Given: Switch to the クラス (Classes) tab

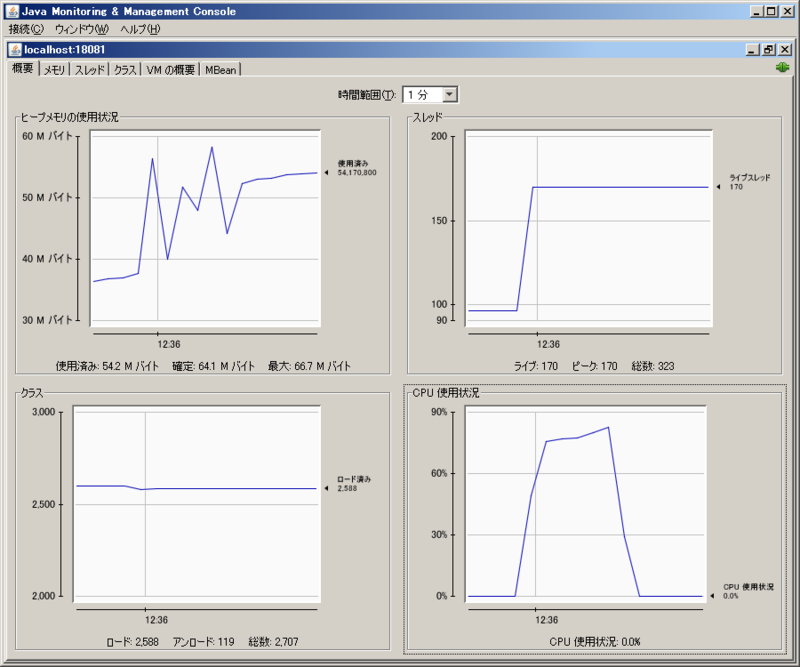Looking at the screenshot, I should (125, 70).
